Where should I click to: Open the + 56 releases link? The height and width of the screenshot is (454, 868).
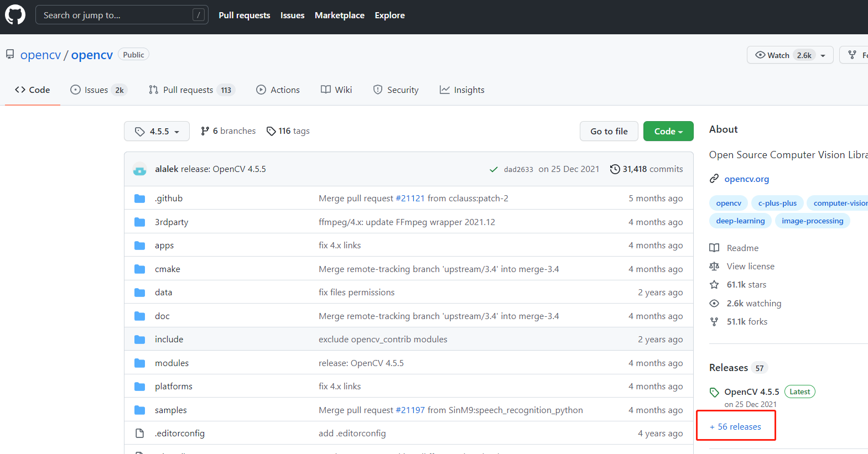(x=735, y=427)
